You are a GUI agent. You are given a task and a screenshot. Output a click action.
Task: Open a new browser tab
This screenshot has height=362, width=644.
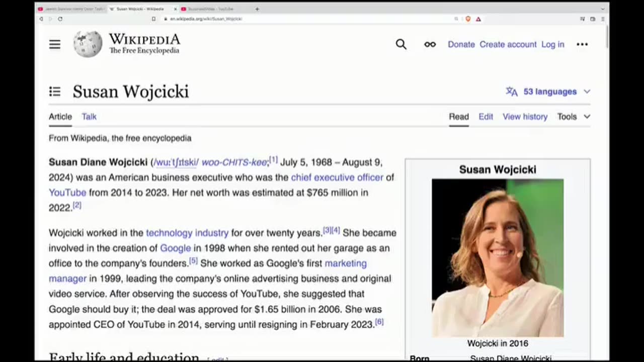257,9
